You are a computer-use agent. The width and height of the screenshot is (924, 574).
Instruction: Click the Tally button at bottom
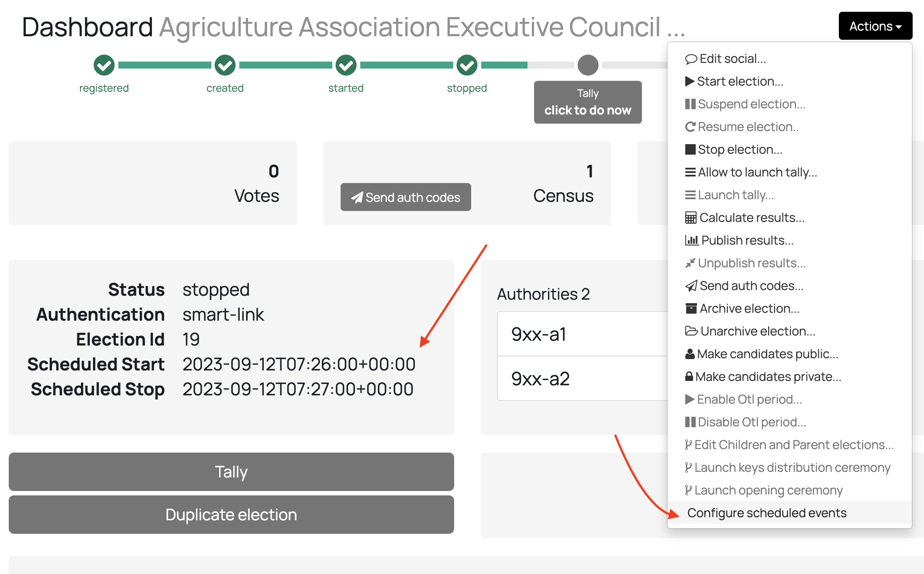pos(231,471)
